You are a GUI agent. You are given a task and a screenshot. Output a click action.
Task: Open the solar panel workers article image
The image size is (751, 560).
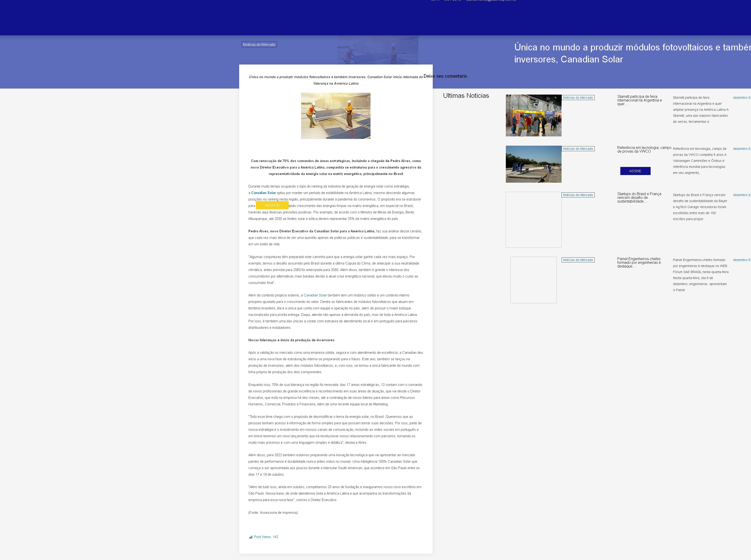(335, 116)
